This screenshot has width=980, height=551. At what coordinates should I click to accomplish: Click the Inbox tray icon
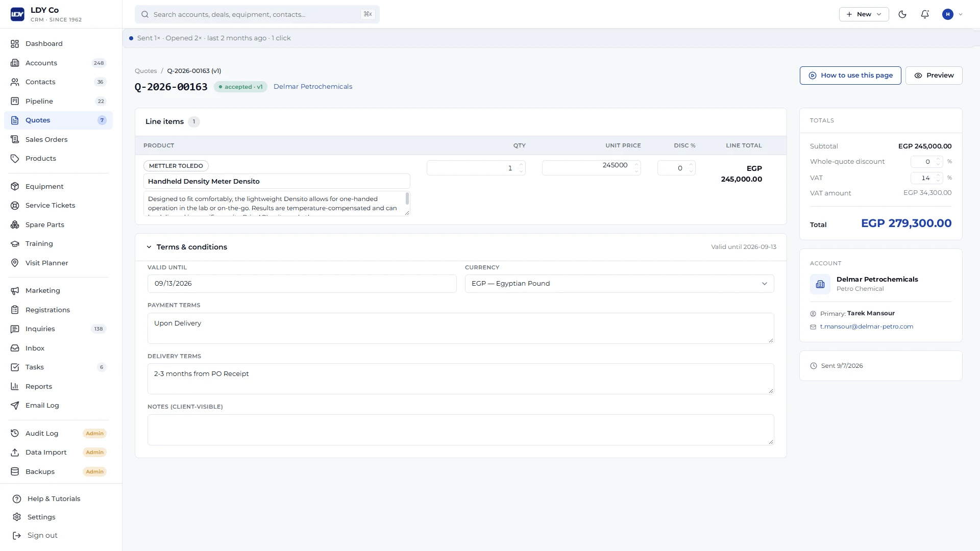click(x=15, y=348)
